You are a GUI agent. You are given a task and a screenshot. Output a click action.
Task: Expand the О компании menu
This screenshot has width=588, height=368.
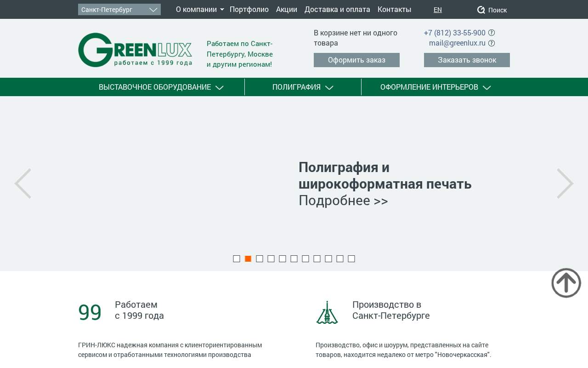point(200,9)
